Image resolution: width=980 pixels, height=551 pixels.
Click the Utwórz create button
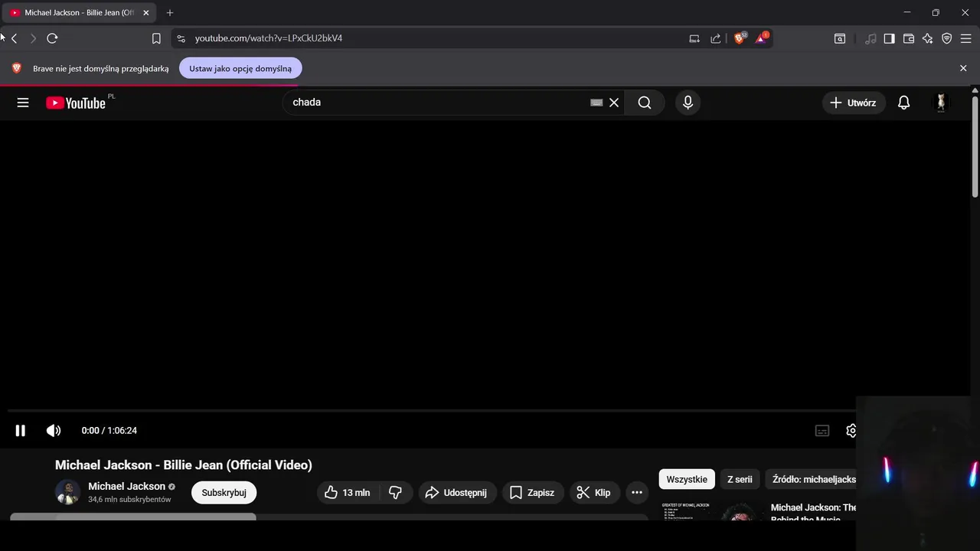pyautogui.click(x=854, y=103)
